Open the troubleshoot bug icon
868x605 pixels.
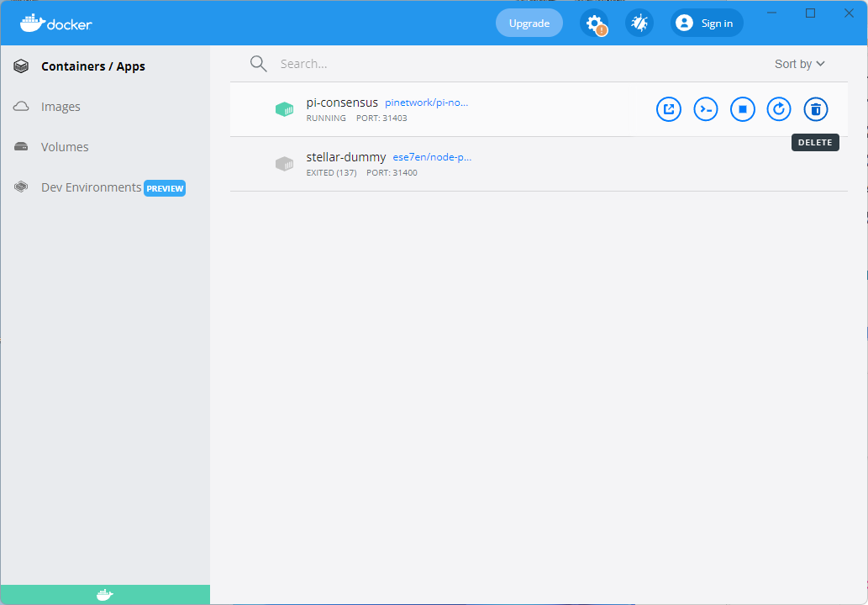(x=639, y=24)
